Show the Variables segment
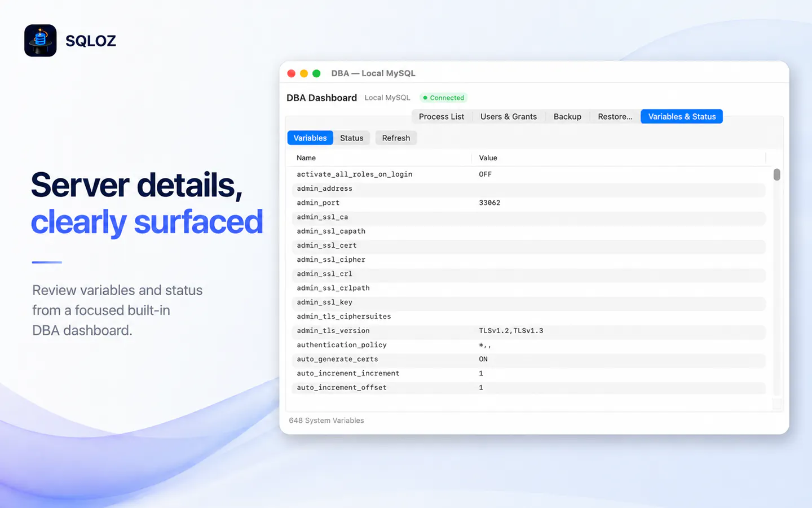The width and height of the screenshot is (812, 508). click(310, 138)
